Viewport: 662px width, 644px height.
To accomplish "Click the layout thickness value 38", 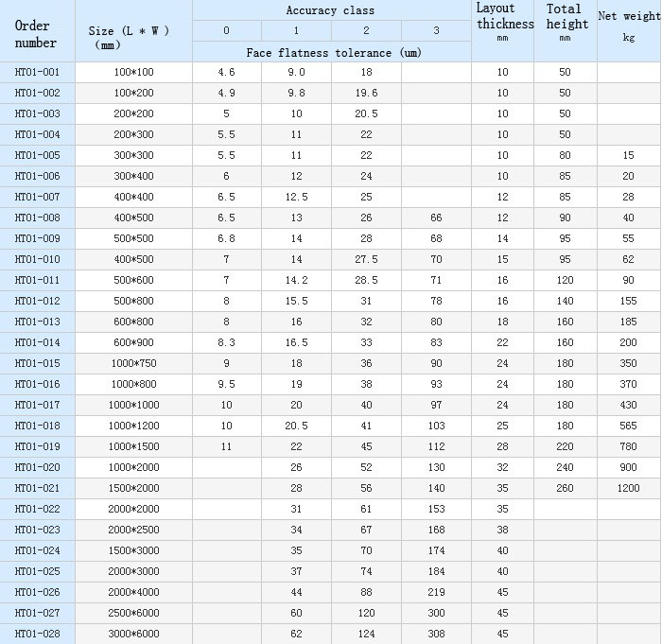I will [502, 530].
